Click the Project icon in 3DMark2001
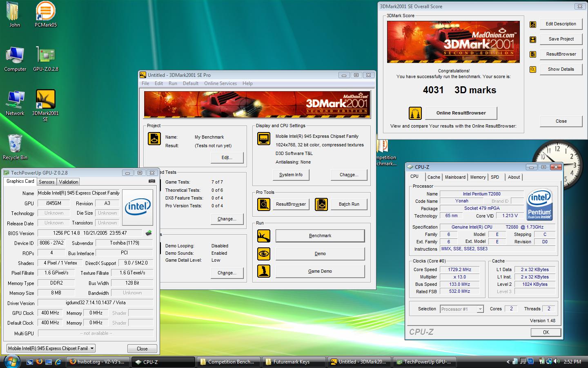This screenshot has width=588, height=368. [154, 139]
